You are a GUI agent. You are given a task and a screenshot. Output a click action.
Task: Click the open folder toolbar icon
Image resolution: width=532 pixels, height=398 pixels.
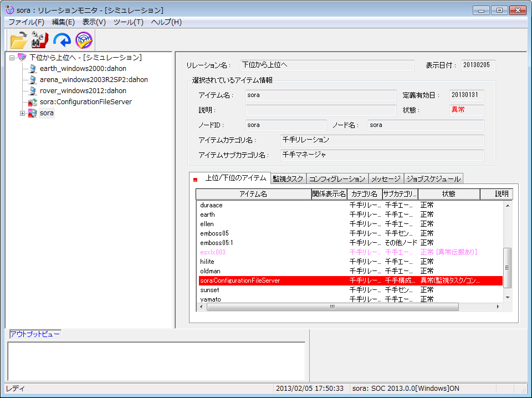point(19,40)
